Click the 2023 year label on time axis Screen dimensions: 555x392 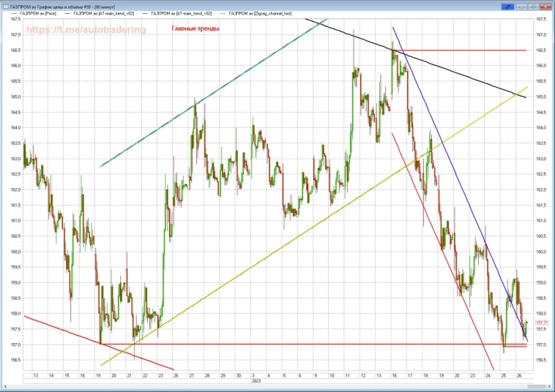pos(256,381)
